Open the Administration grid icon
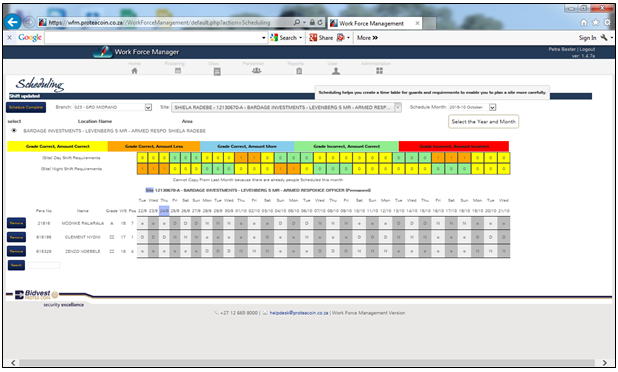The height and width of the screenshot is (372, 618). pos(379,71)
